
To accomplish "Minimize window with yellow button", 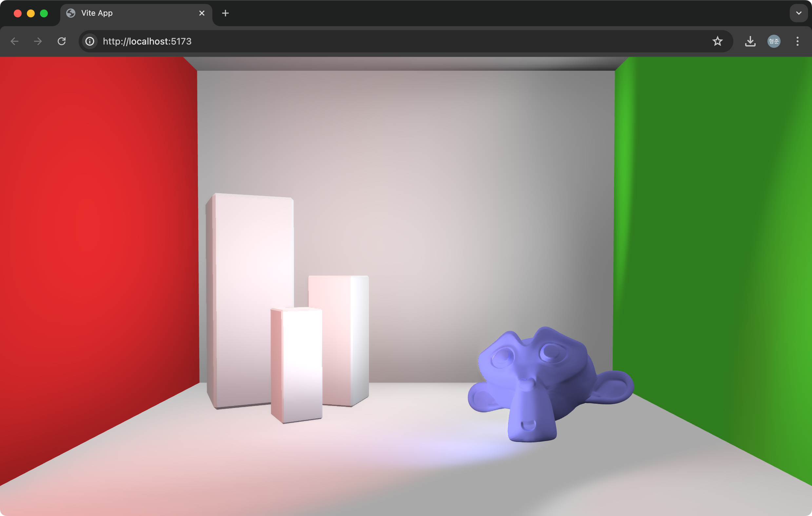I will click(x=31, y=13).
